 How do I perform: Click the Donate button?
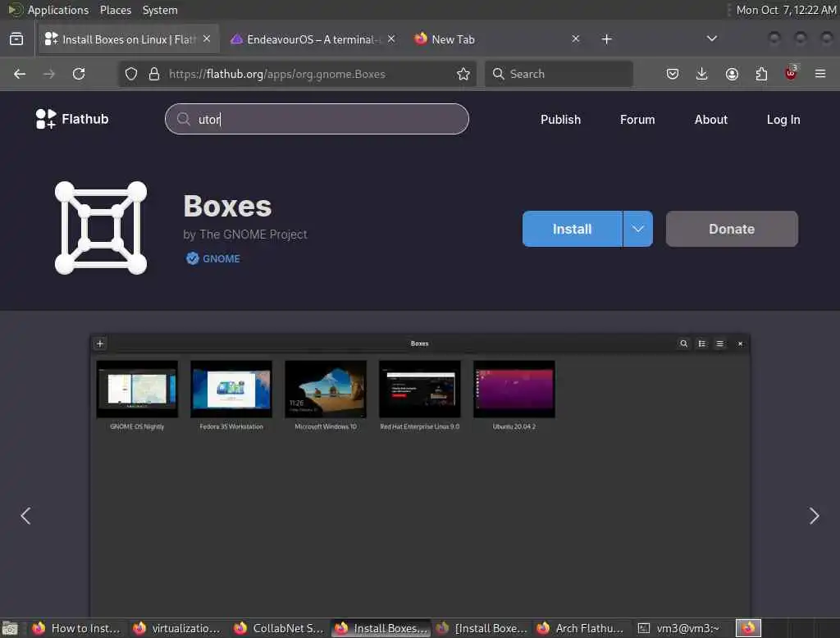pyautogui.click(x=732, y=229)
